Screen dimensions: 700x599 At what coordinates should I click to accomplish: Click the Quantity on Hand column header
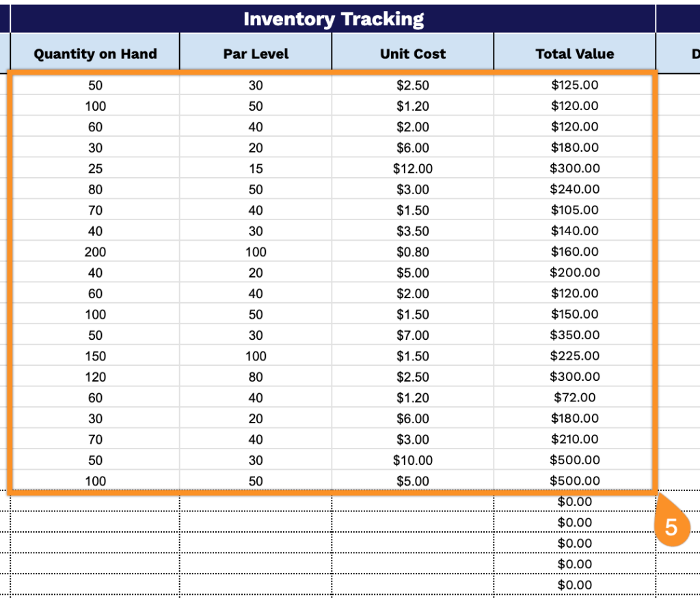(x=95, y=54)
